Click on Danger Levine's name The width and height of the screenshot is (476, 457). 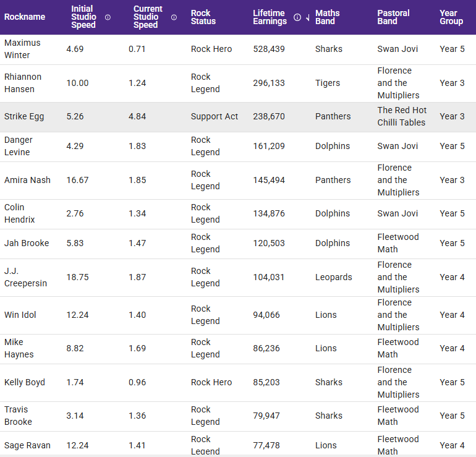pos(19,146)
